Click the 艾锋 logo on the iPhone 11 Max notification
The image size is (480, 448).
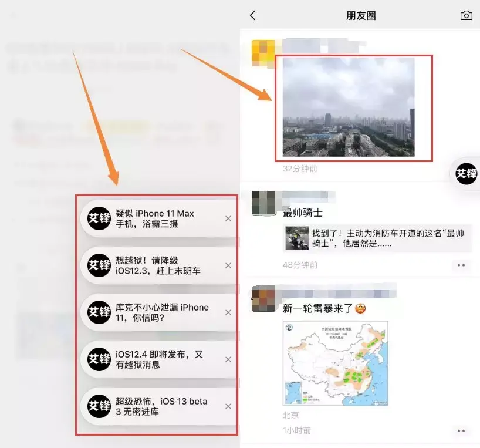click(98, 218)
